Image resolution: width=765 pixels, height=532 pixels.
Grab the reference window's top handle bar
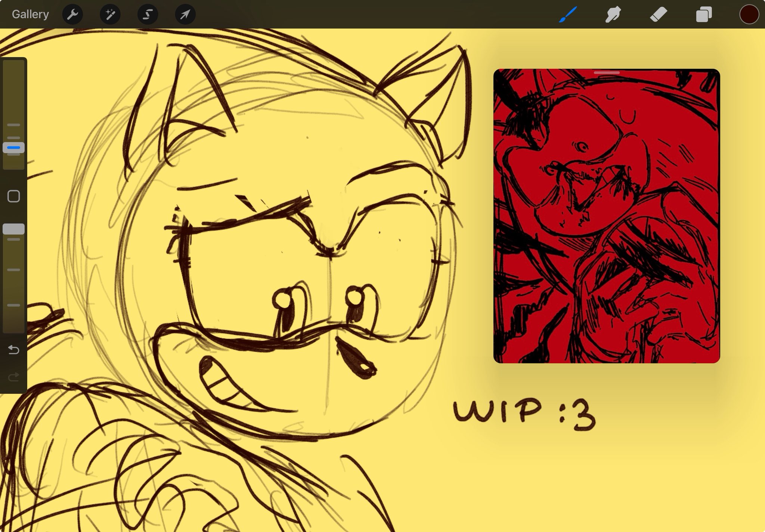[607, 72]
